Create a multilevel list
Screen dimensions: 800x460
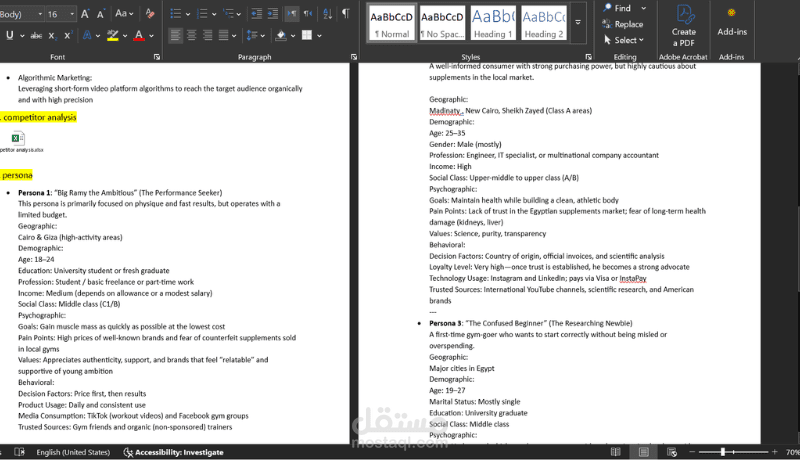coord(229,14)
